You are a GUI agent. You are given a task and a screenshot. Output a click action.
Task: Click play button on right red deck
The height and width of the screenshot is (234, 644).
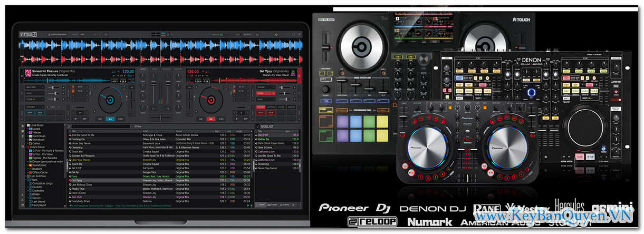[211, 119]
